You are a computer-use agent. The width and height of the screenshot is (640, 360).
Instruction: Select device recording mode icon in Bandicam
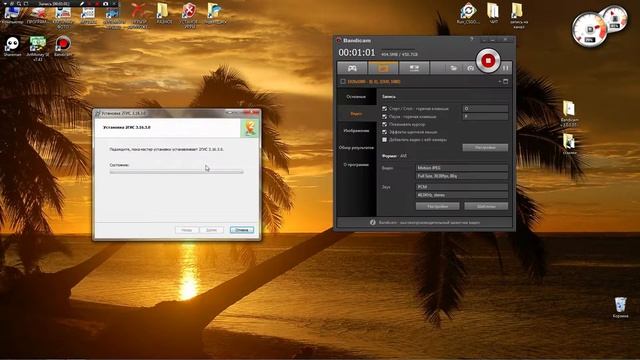click(x=414, y=68)
